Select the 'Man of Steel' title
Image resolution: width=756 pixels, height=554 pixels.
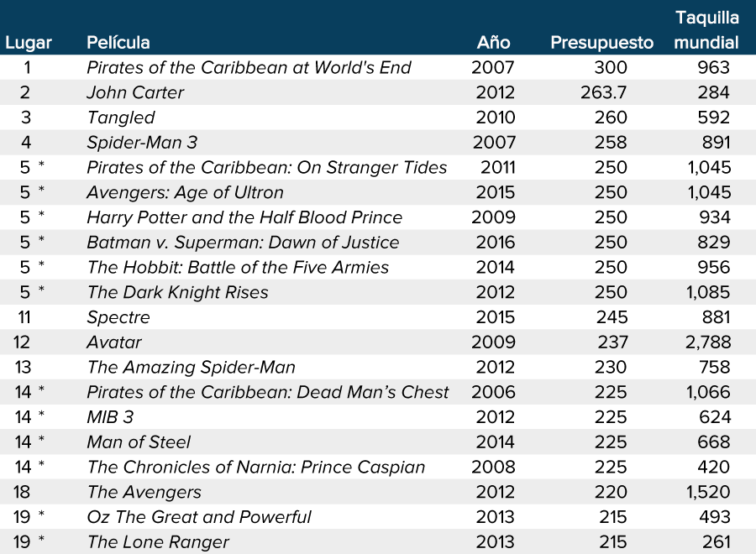(x=139, y=442)
